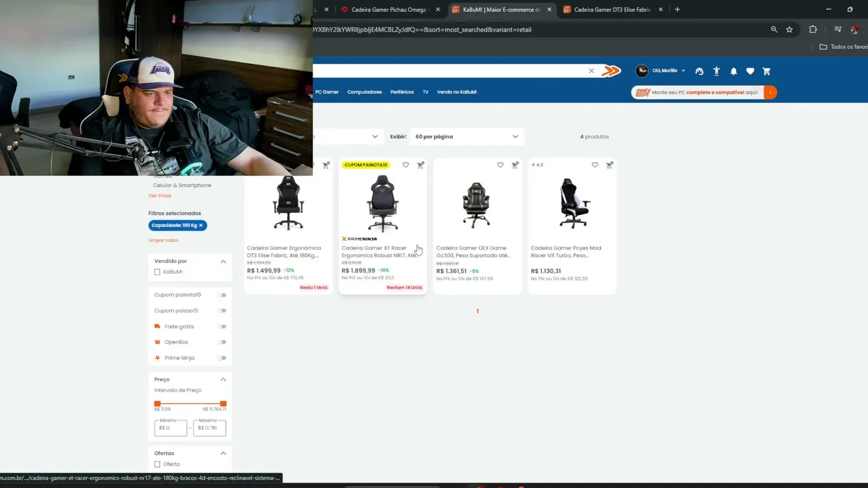The image size is (868, 488).
Task: Open favorites heart in KaBuM header
Action: coord(750,71)
